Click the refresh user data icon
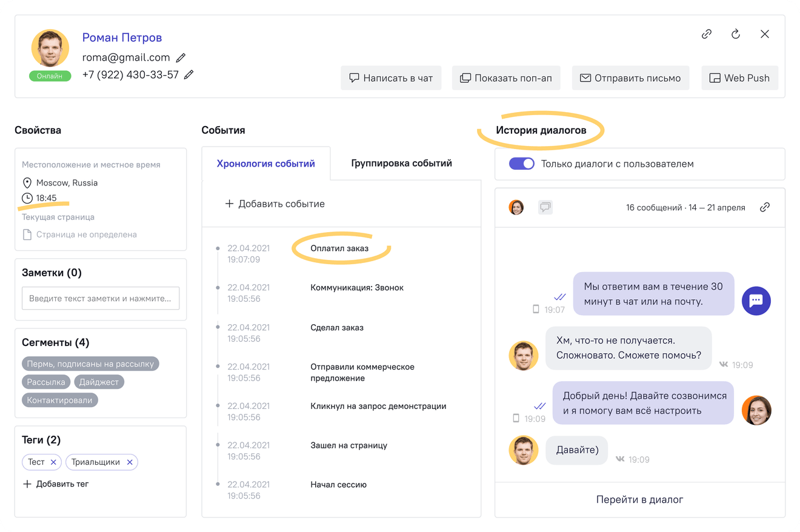Screen dimensions: 800x532 pos(735,34)
